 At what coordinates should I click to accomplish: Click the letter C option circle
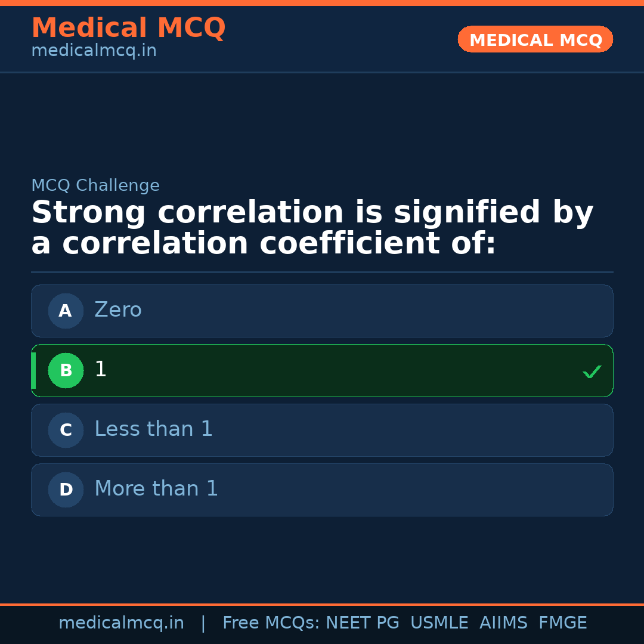tap(66, 430)
